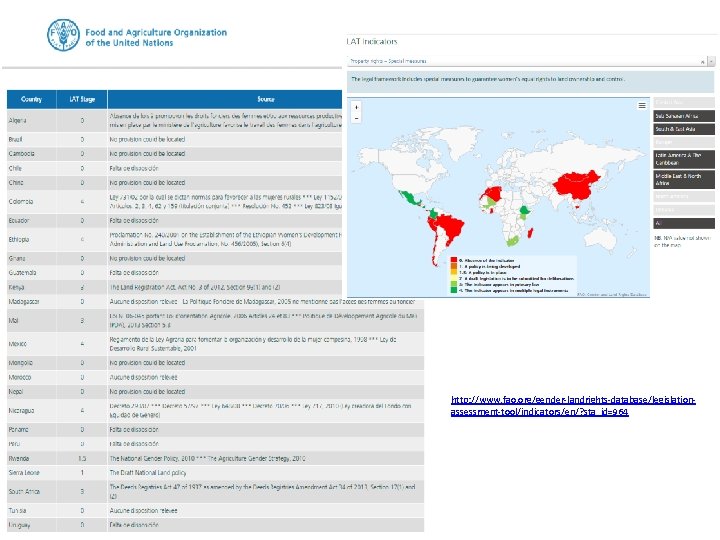Click 'Madagascar' in the Country column
Image resolution: width=720 pixels, height=540 pixels.
click(24, 302)
